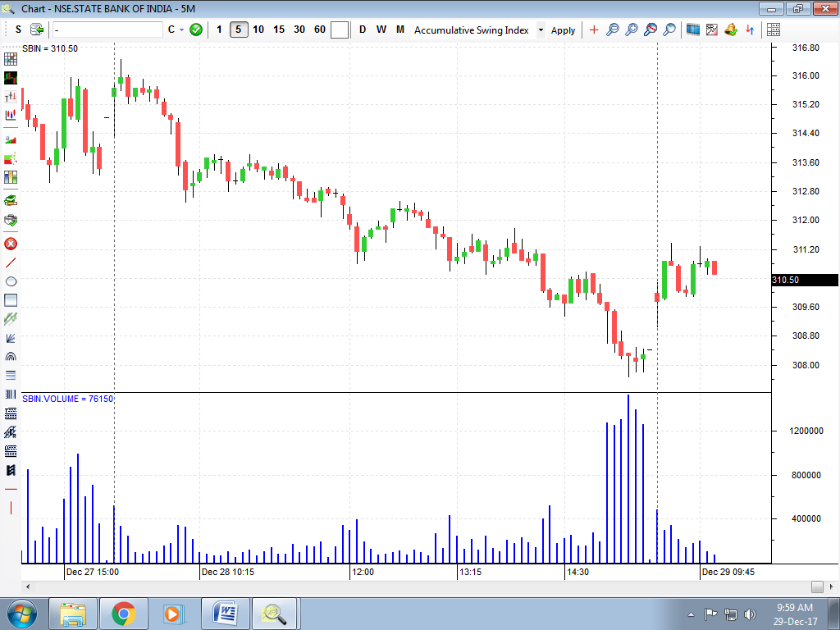Viewport: 840px width, 630px height.
Task: Click the red-blue up-down arrows icon
Action: click(750, 30)
